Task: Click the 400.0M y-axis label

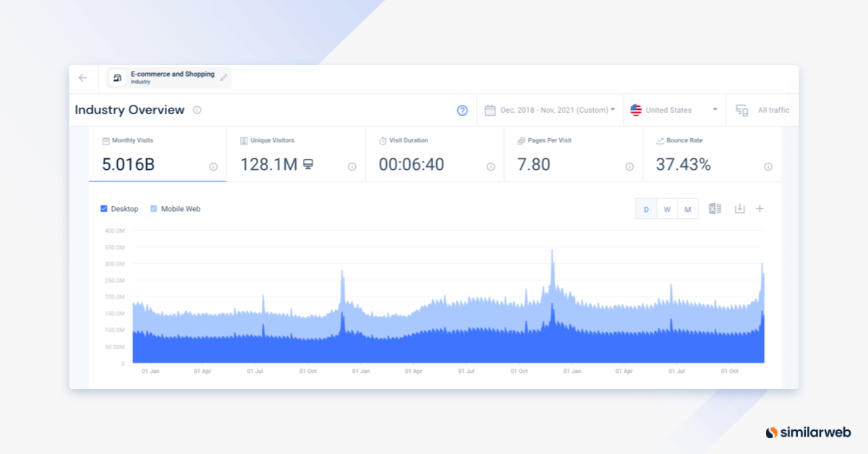Action: click(114, 231)
